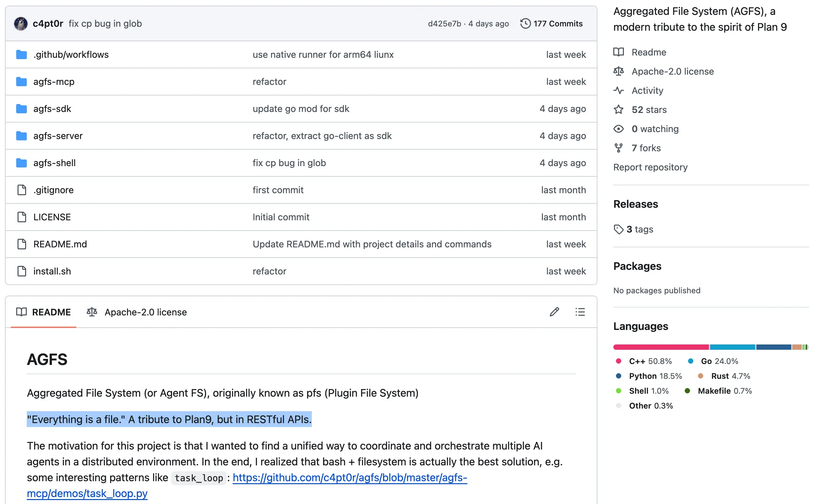Click the tag icon beside 3 tags
Viewport: 814px width, 504px height.
tap(618, 229)
